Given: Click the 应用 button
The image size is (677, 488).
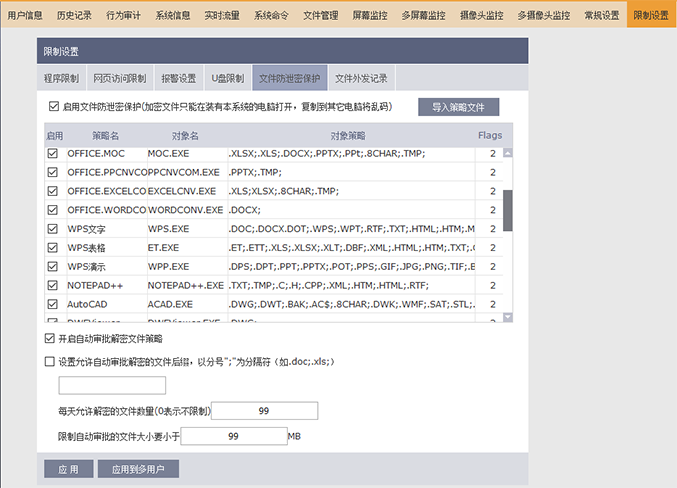Looking at the screenshot, I should point(69,469).
